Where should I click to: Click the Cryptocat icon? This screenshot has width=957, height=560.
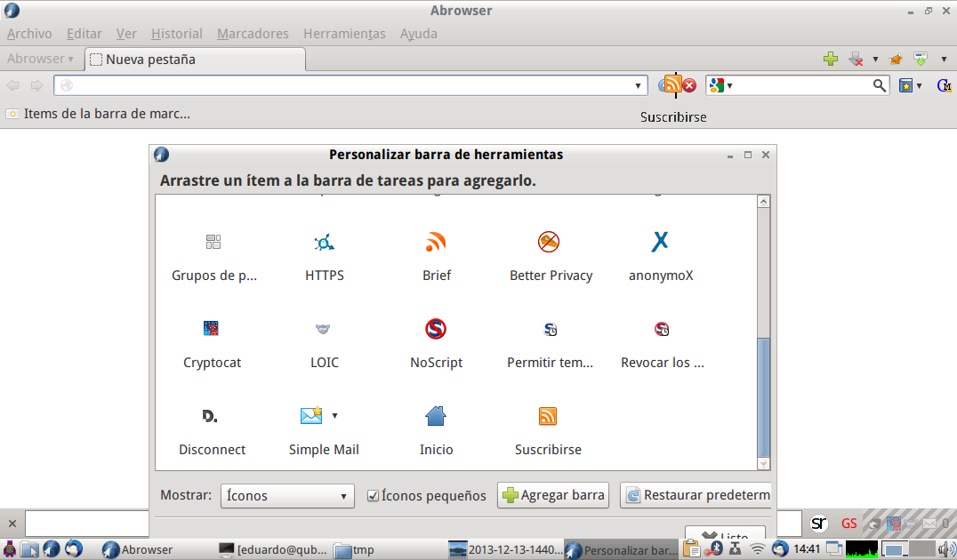coord(212,329)
